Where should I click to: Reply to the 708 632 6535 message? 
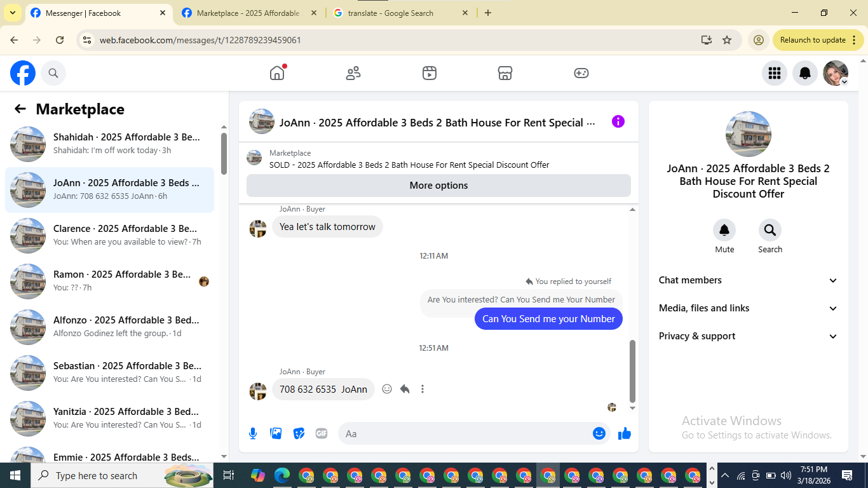(405, 389)
